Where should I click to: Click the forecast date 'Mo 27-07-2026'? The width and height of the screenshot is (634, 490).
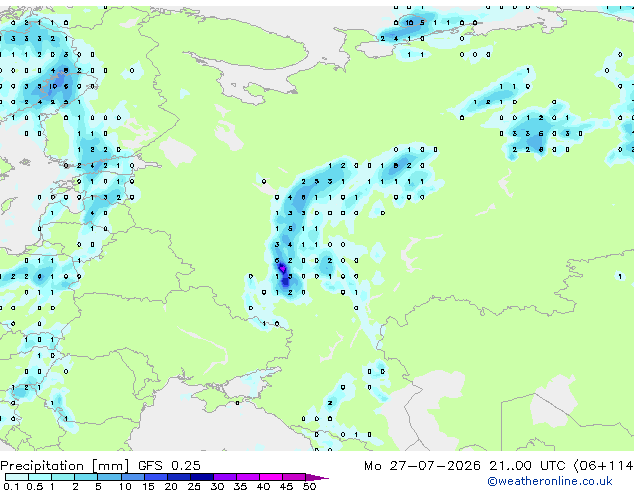click(422, 466)
